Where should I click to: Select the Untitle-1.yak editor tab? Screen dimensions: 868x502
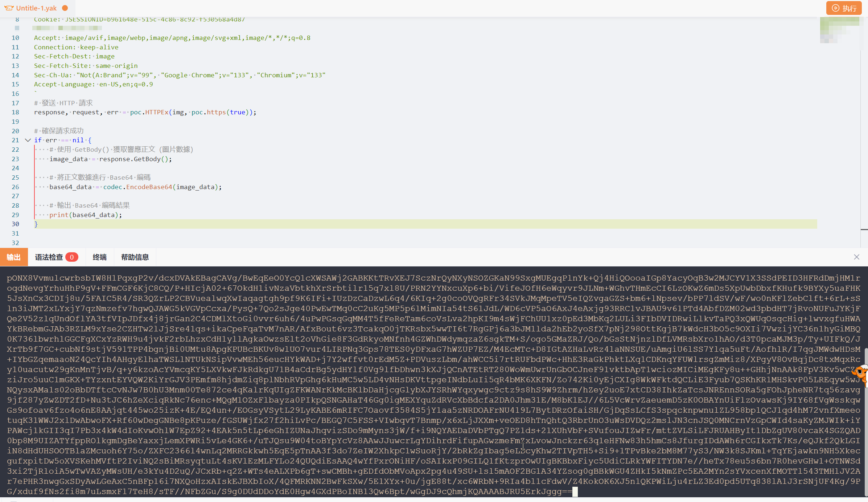pyautogui.click(x=36, y=8)
